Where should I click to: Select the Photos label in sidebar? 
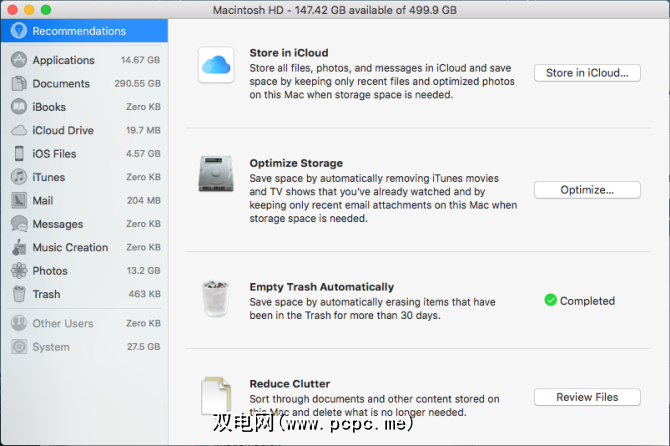50,271
